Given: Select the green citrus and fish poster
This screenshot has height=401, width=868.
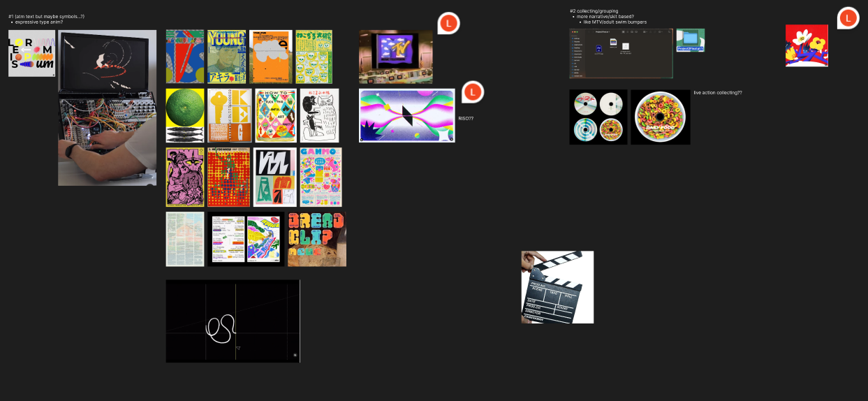Looking at the screenshot, I should [x=185, y=115].
